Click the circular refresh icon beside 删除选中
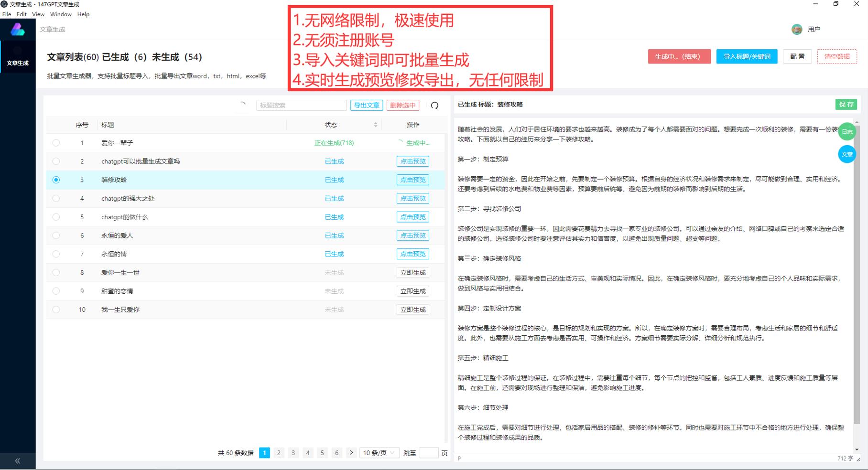Viewport: 868px width, 470px height. pyautogui.click(x=435, y=105)
